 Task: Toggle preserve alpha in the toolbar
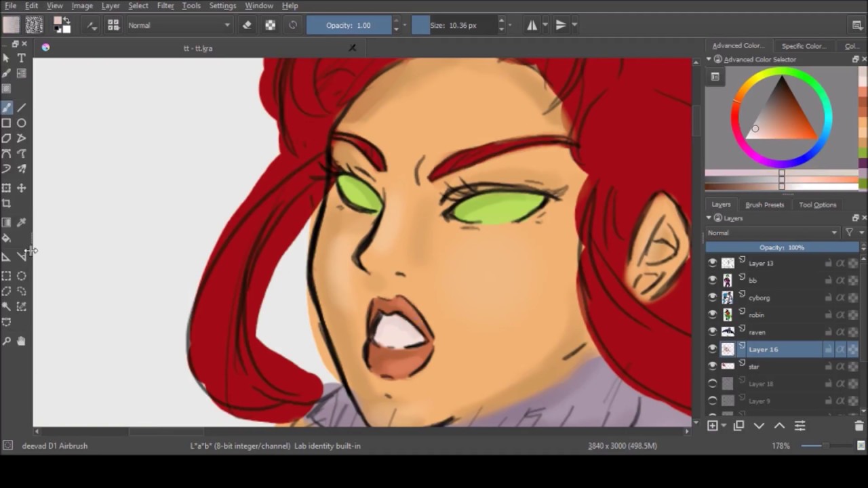tap(270, 25)
